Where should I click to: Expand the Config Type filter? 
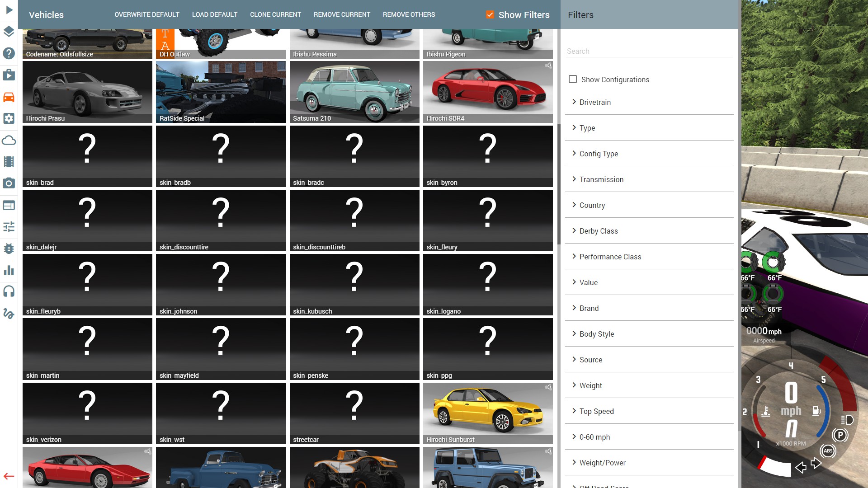coord(649,154)
